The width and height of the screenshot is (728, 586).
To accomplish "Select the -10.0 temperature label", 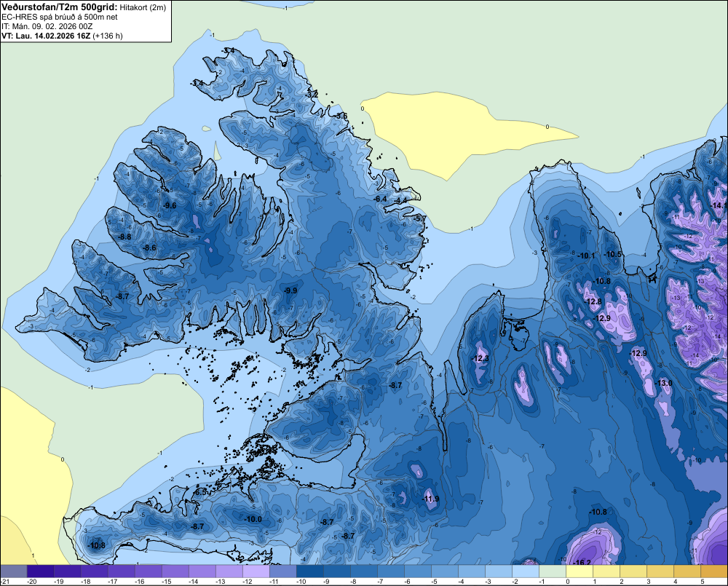I will tap(253, 519).
